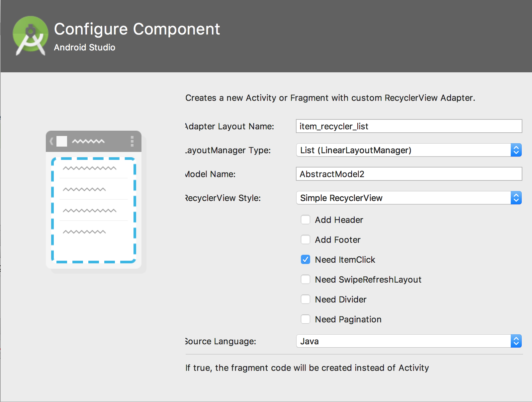Click the RecyclerView template preview thumbnail

pos(94,200)
